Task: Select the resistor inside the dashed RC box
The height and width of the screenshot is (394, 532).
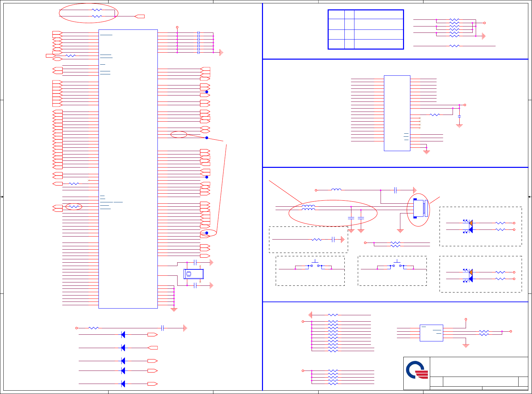Action: tap(317, 240)
